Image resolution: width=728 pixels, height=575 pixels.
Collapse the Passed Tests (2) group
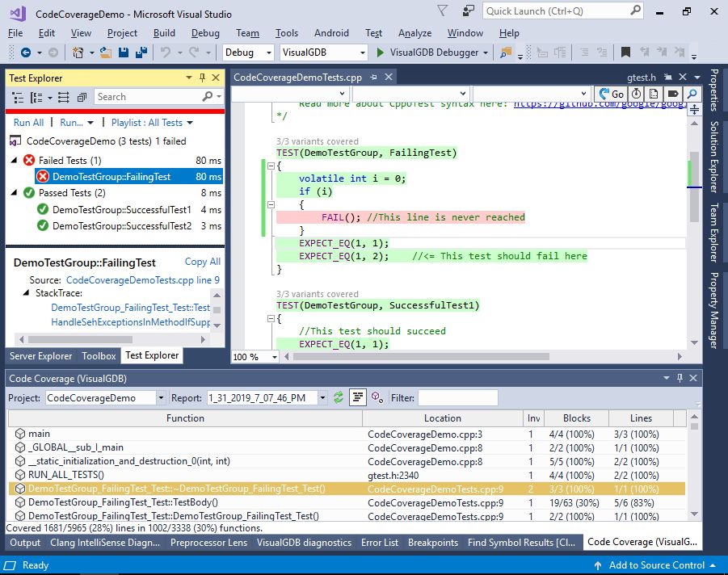tap(14, 192)
